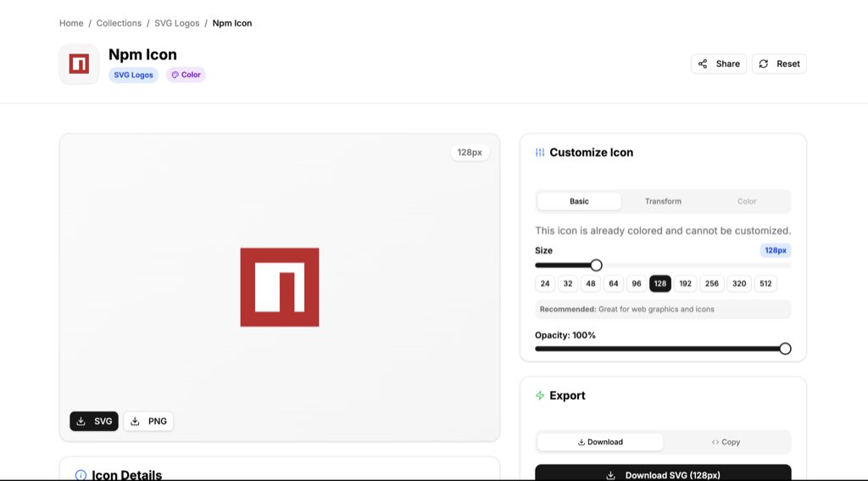Switch to the Transform tab
868x481 pixels.
coord(663,201)
